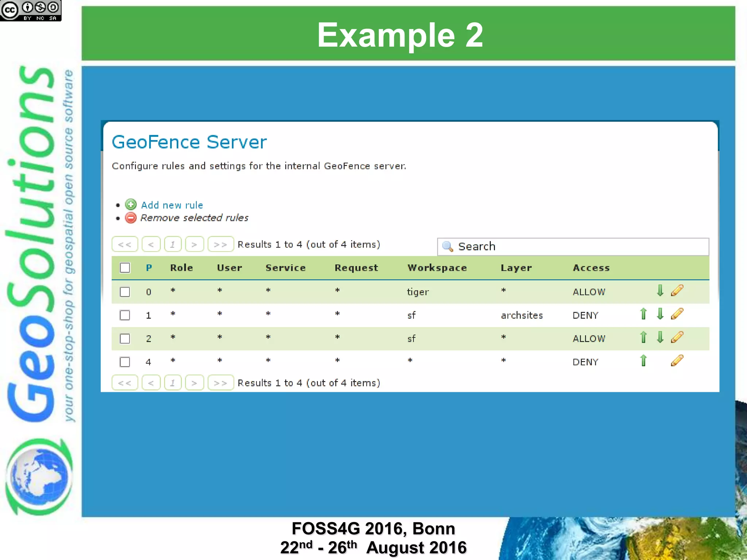Image resolution: width=747 pixels, height=560 pixels.
Task: Go to previous page using bottom < button
Action: click(x=151, y=383)
